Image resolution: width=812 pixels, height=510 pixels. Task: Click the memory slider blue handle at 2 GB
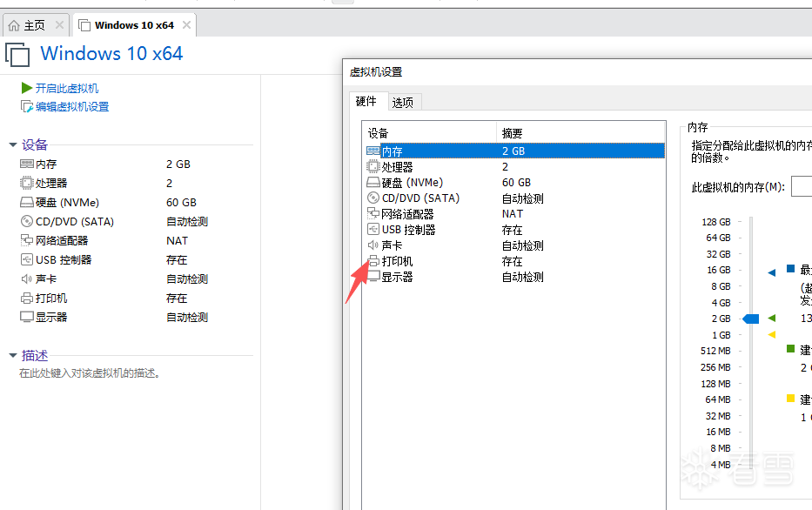click(751, 319)
